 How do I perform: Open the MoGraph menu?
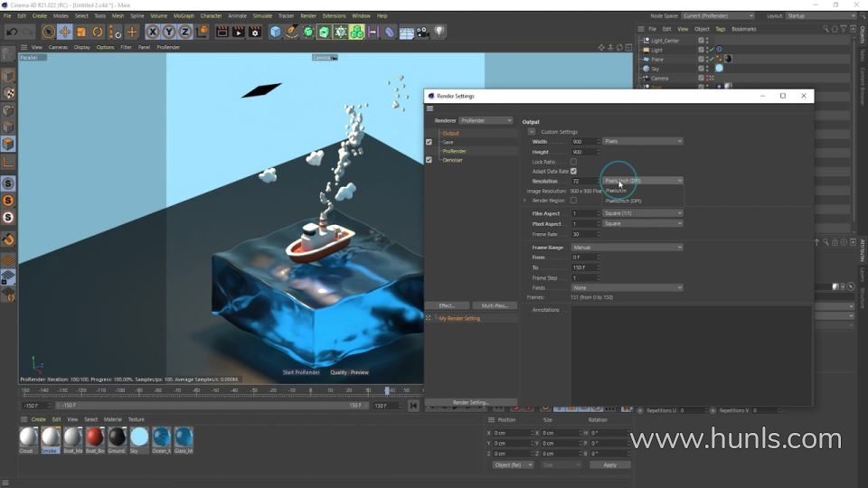(183, 15)
